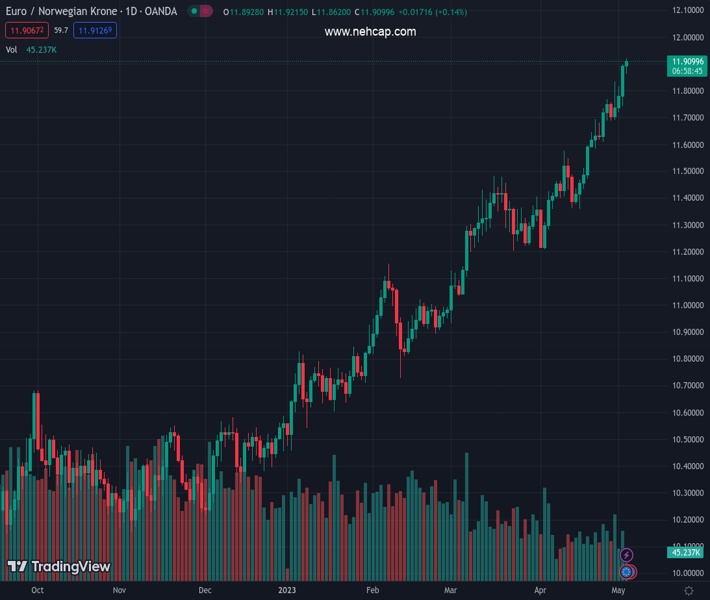The height and width of the screenshot is (600, 710).
Task: Open chart settings gear icon
Action: [x=688, y=591]
